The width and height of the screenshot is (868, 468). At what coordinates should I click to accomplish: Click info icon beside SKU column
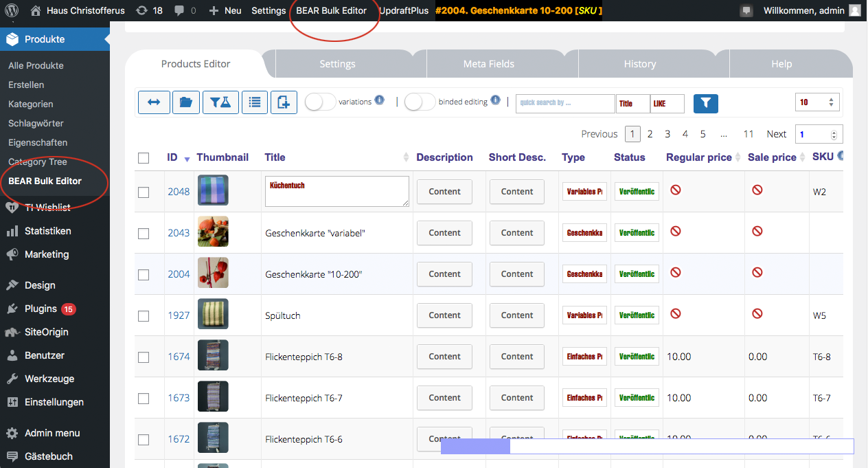coord(841,156)
